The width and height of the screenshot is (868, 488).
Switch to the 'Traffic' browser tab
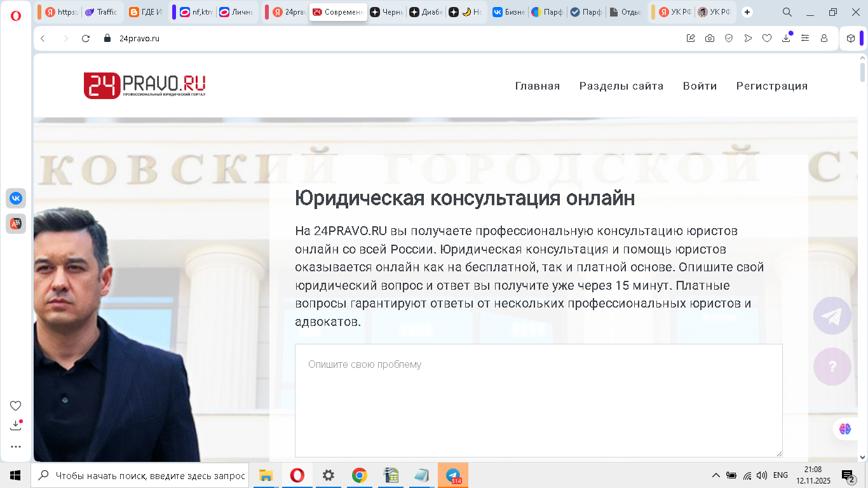coord(102,12)
